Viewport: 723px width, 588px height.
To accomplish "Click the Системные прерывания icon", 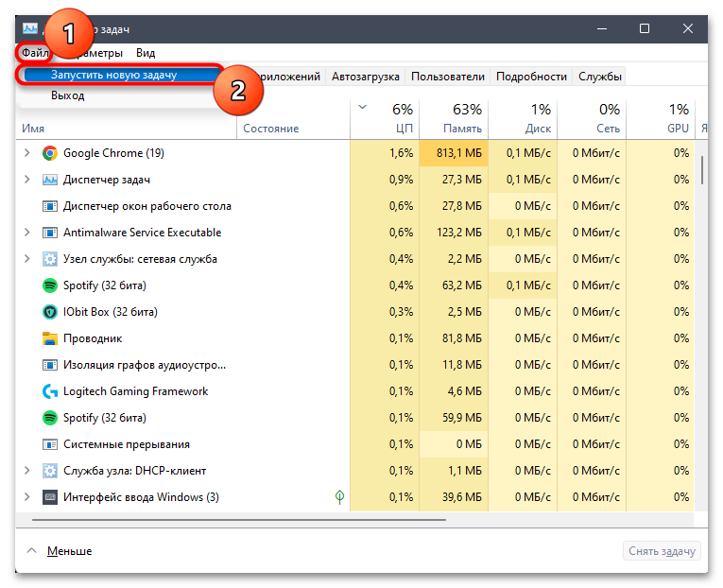I will (50, 444).
